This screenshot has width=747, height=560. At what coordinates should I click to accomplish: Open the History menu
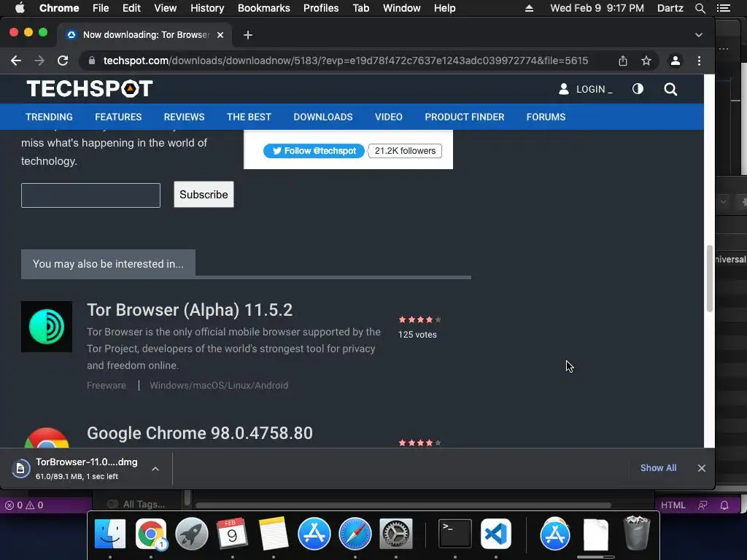click(x=207, y=8)
